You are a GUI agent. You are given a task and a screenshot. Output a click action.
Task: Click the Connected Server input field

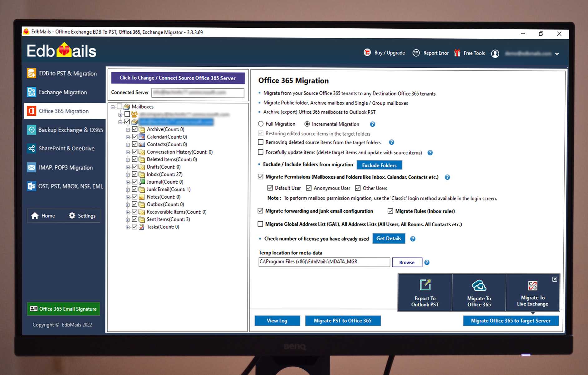coord(198,93)
